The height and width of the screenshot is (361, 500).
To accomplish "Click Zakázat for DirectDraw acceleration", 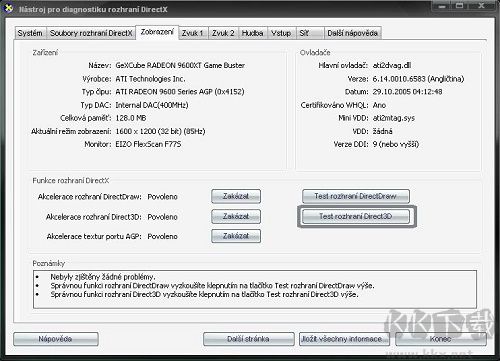I will 236,196.
